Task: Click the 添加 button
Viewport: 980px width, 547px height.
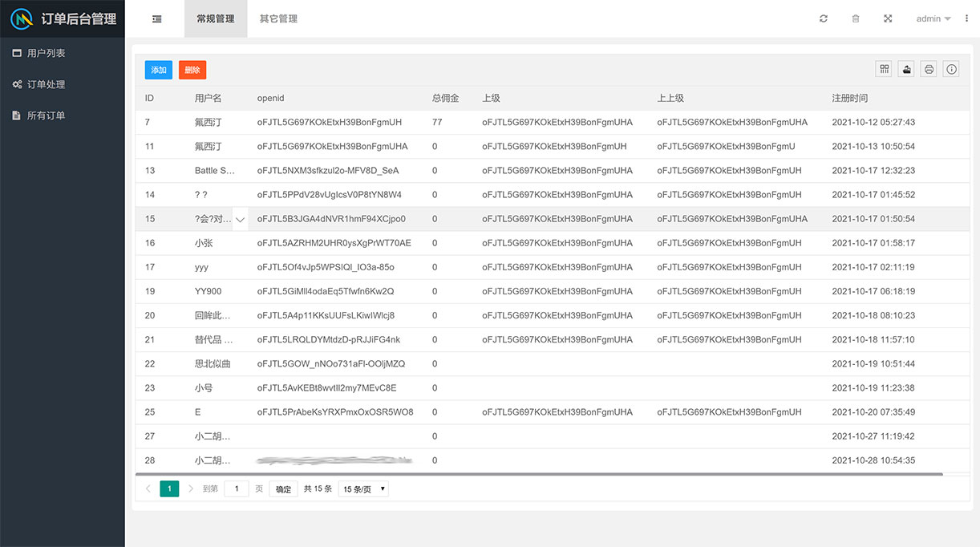Action: [158, 70]
